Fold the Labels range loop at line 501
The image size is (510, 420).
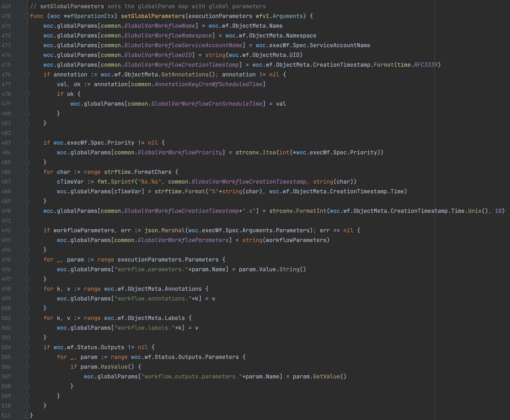[x=27, y=318]
